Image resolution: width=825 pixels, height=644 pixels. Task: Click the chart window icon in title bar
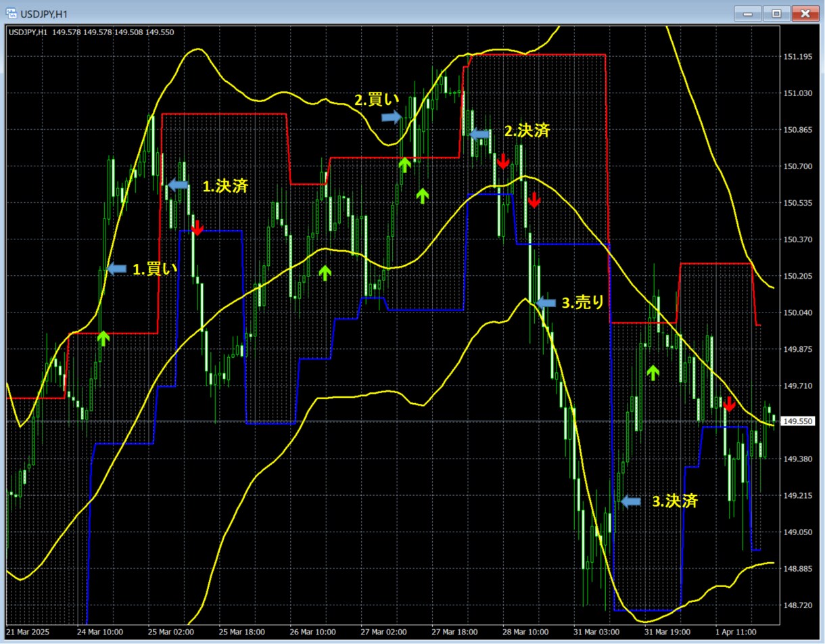12,13
